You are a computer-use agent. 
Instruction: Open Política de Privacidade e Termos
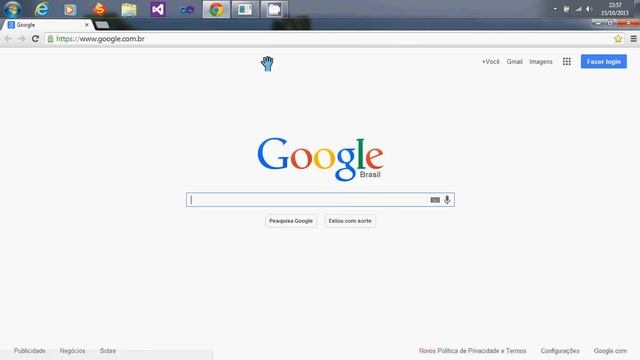[482, 351]
